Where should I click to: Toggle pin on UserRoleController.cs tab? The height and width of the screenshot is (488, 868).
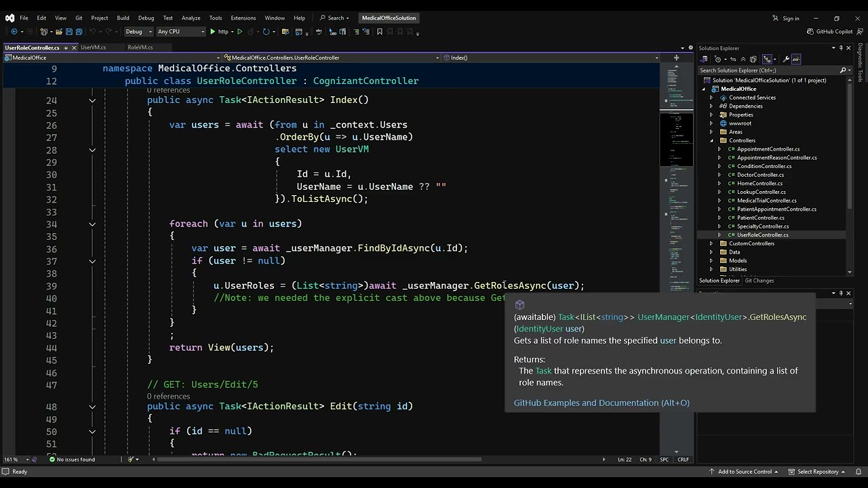point(66,47)
